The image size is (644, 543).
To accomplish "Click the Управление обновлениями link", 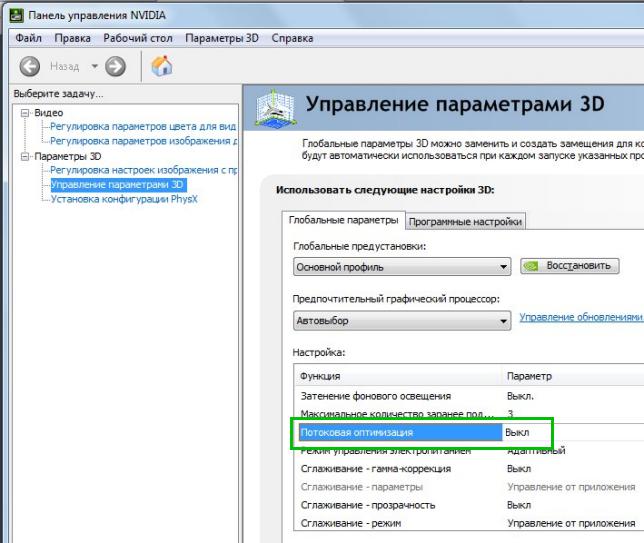I will pos(581,317).
